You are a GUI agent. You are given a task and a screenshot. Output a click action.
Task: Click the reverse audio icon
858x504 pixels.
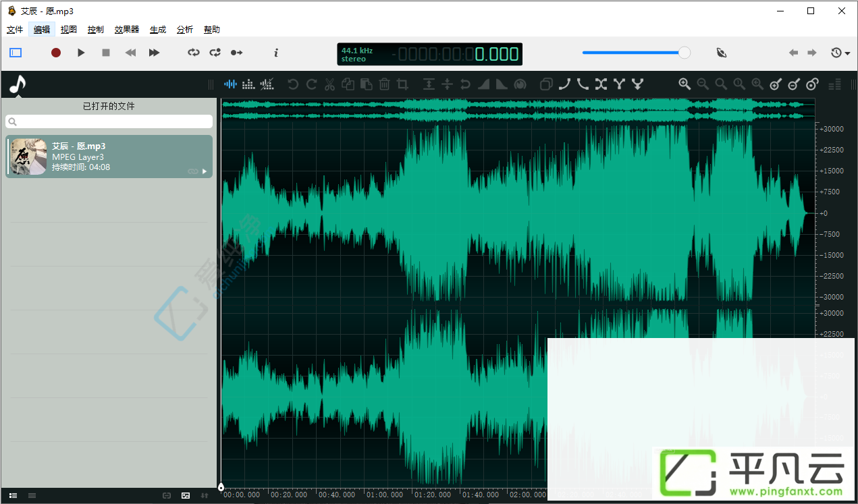click(465, 84)
